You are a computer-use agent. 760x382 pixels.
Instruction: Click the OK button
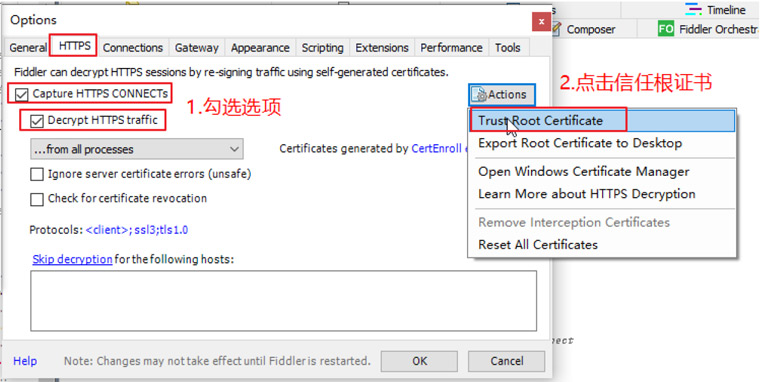(x=419, y=361)
